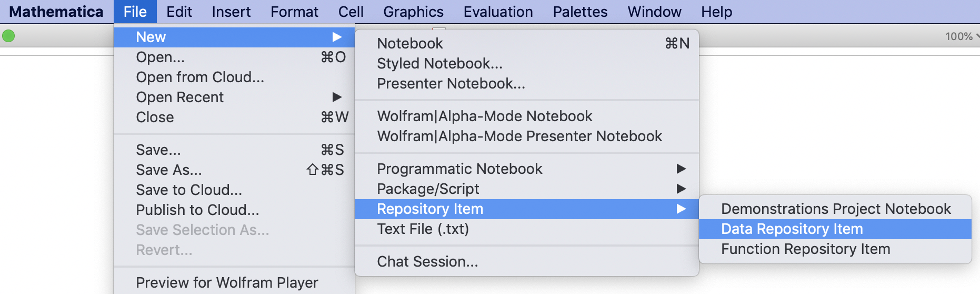The height and width of the screenshot is (294, 980).
Task: Choose Save to Cloud
Action: tap(189, 190)
